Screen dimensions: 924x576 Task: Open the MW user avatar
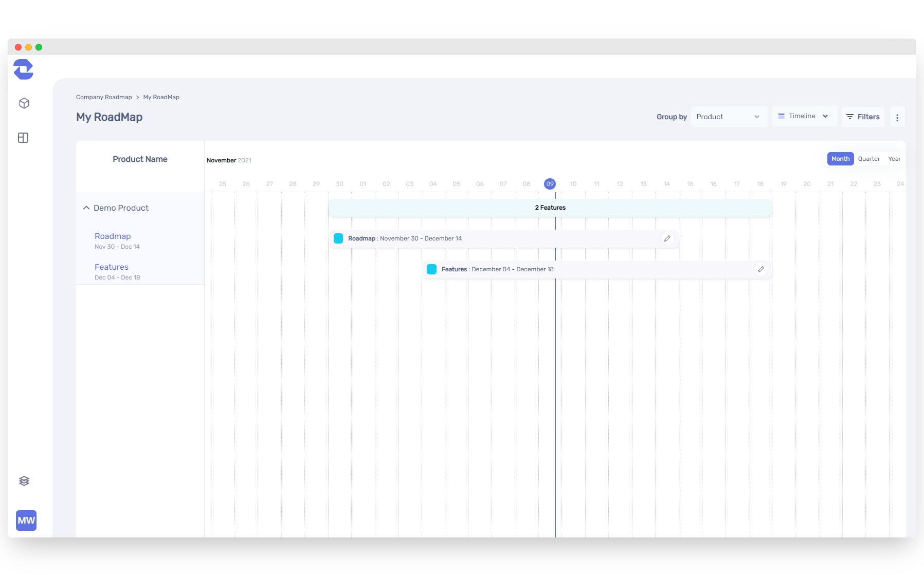click(26, 521)
